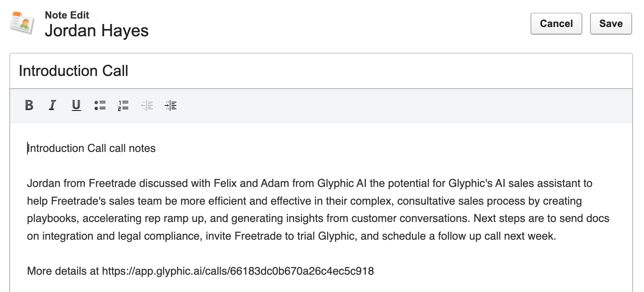Cancel editing the note
The width and height of the screenshot is (644, 292).
point(556,24)
